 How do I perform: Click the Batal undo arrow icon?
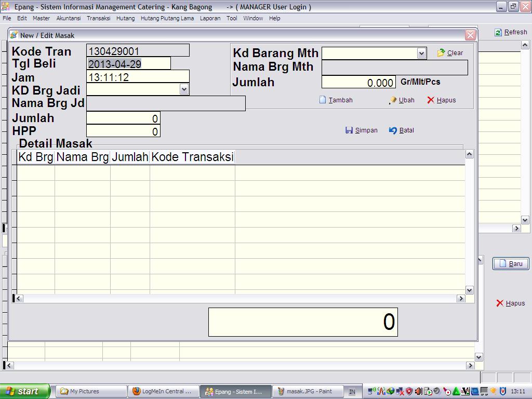click(393, 130)
